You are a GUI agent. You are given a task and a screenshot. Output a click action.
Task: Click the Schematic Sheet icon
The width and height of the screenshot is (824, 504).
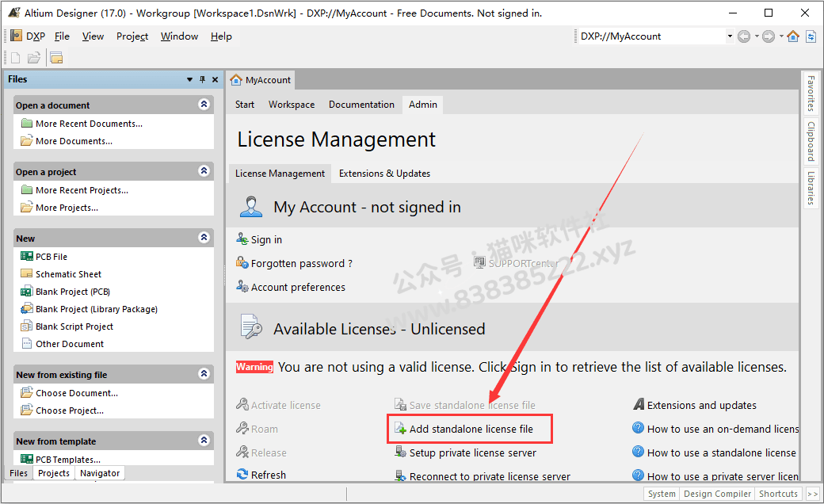point(26,273)
